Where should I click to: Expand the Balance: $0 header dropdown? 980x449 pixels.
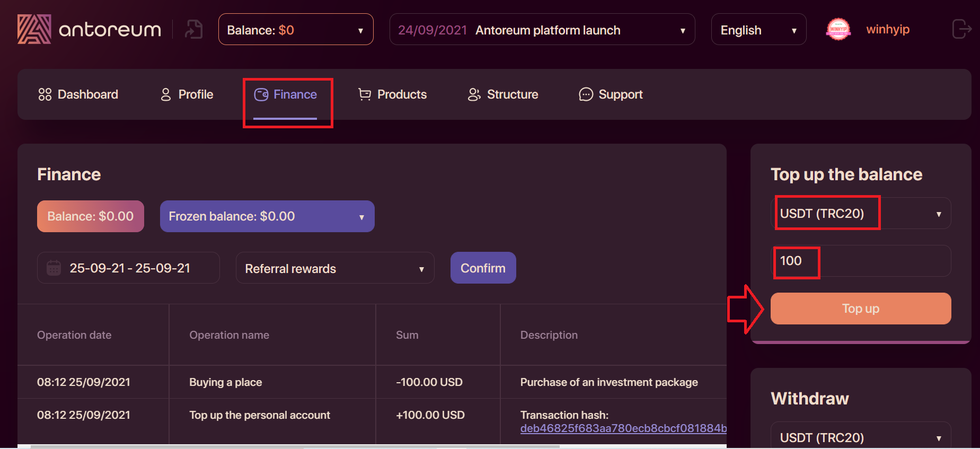(x=296, y=30)
